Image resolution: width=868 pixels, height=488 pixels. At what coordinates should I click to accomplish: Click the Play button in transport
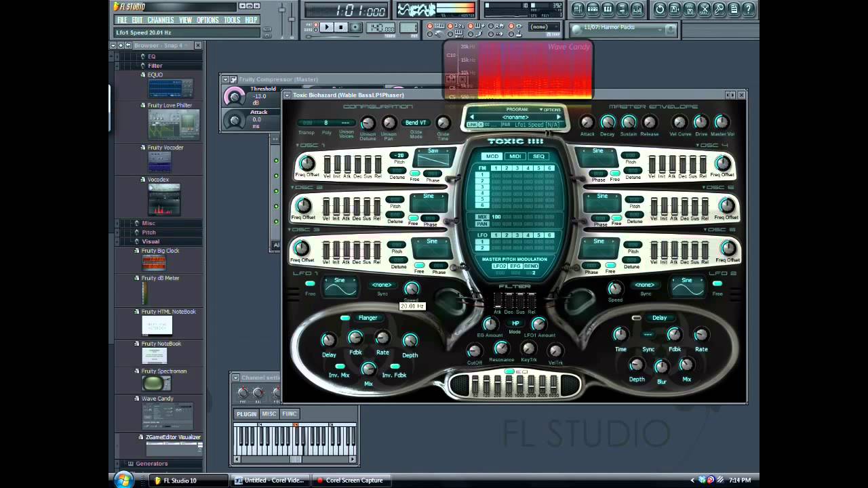click(x=326, y=27)
